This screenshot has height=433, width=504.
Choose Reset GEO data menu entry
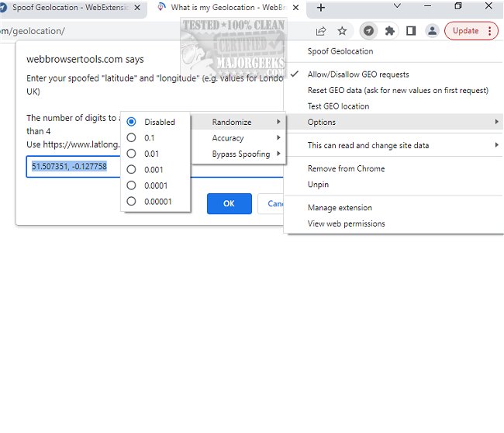394,90
